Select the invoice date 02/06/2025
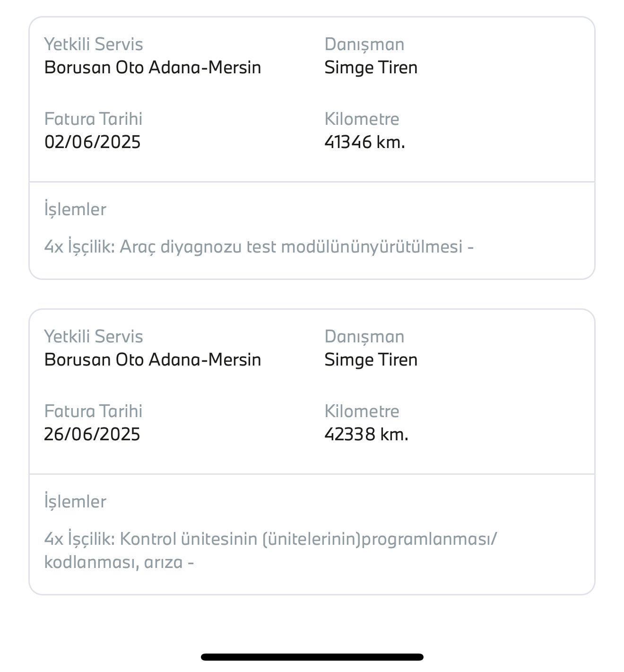This screenshot has width=624, height=672. (93, 142)
